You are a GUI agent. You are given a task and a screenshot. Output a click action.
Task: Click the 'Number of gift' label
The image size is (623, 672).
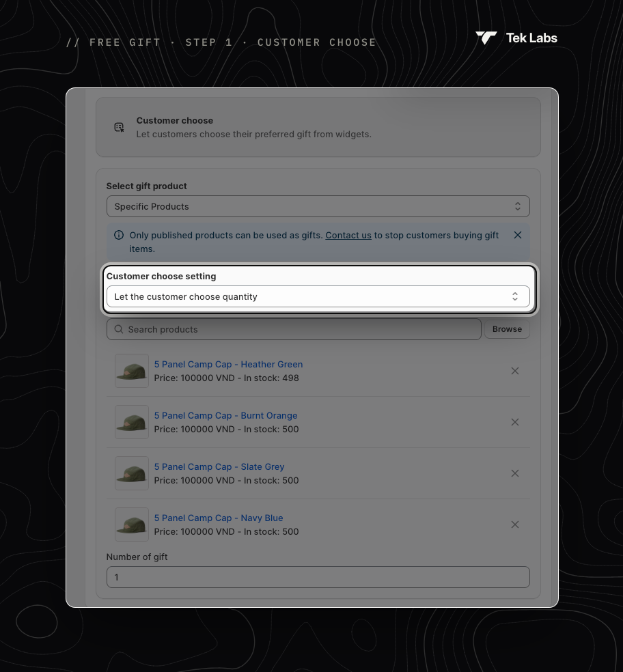coord(137,557)
